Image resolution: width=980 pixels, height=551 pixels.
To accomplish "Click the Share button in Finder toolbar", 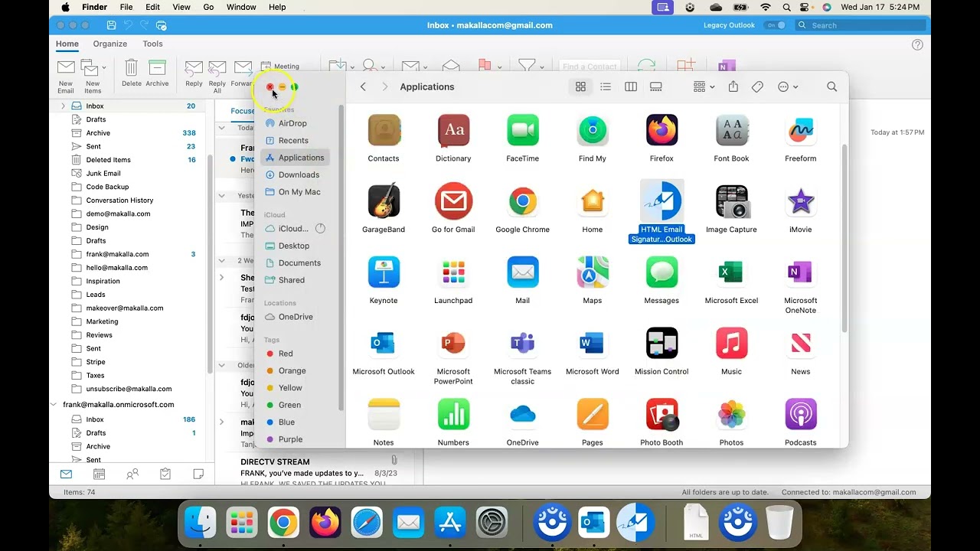I will click(x=733, y=87).
